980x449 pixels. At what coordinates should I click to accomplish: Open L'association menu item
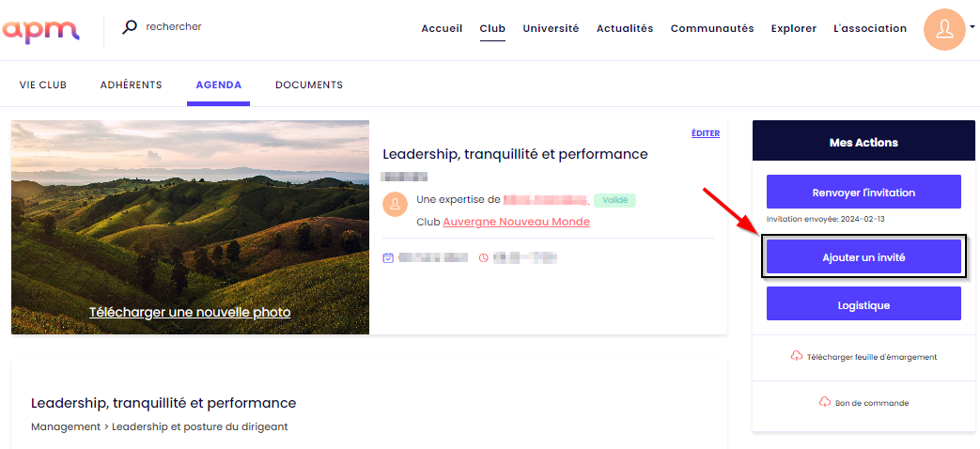[x=870, y=28]
